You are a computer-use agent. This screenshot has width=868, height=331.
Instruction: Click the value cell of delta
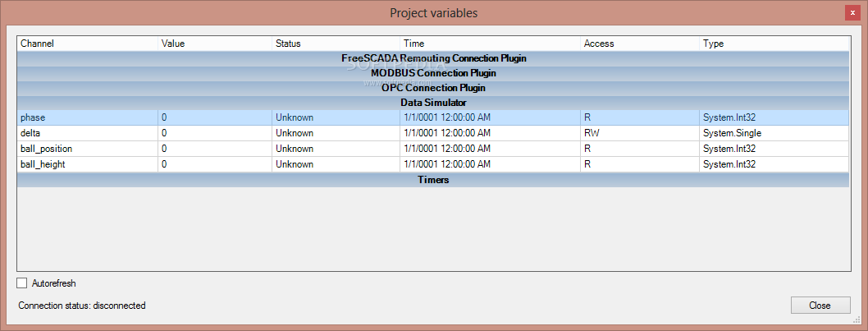215,133
